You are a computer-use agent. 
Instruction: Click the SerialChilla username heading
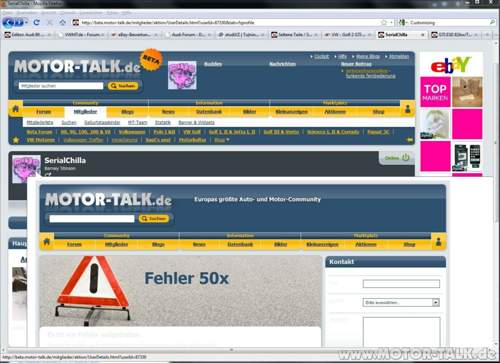click(x=65, y=160)
